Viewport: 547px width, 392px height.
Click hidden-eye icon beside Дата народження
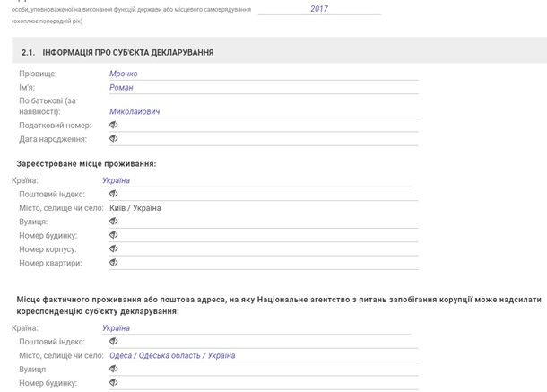114,139
